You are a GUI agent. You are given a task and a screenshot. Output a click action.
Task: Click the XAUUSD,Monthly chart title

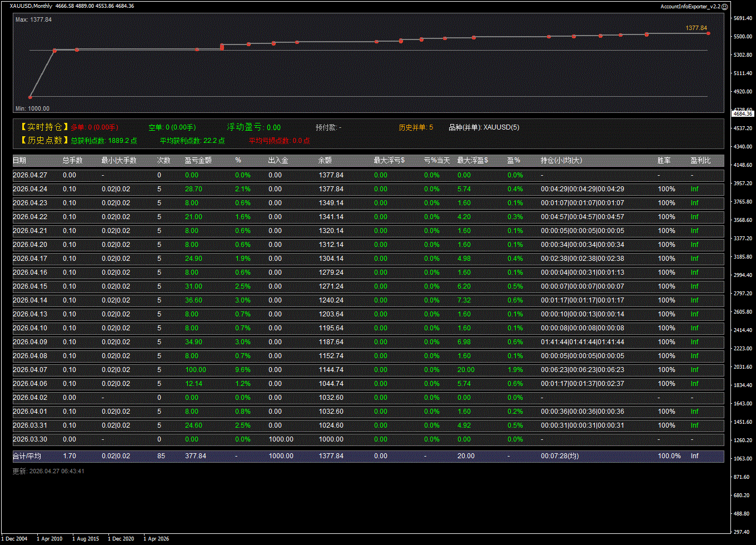31,6
